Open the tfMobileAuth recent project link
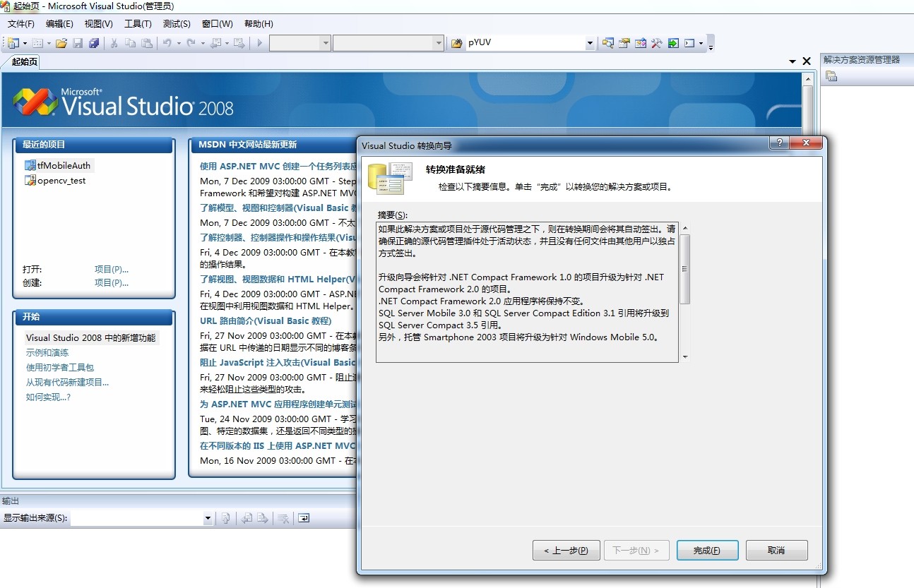The image size is (914, 588). tap(64, 165)
